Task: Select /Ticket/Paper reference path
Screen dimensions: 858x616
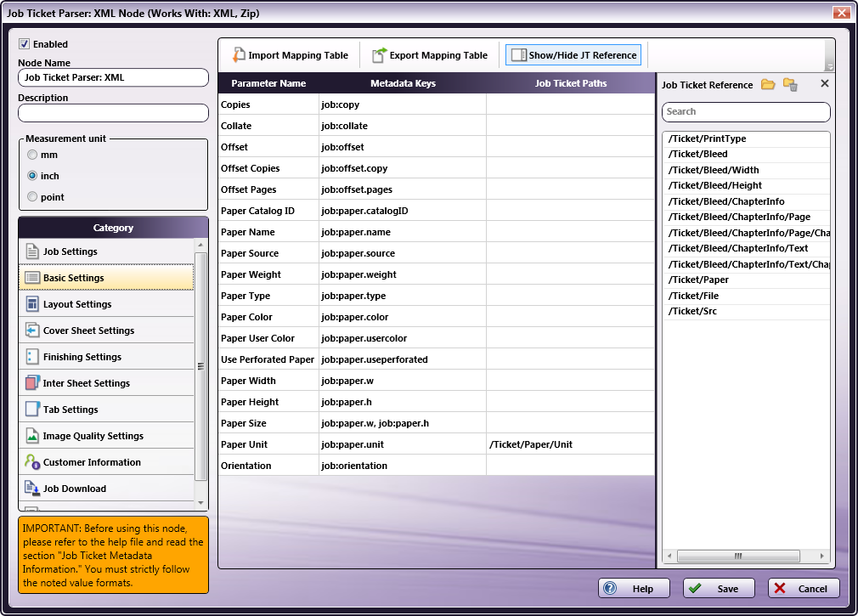Action: (x=746, y=280)
